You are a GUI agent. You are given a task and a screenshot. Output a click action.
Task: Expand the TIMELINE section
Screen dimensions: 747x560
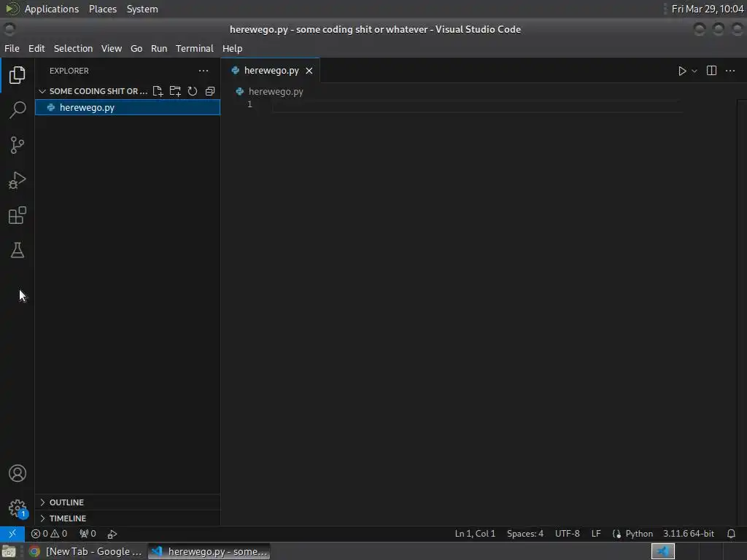pos(128,518)
